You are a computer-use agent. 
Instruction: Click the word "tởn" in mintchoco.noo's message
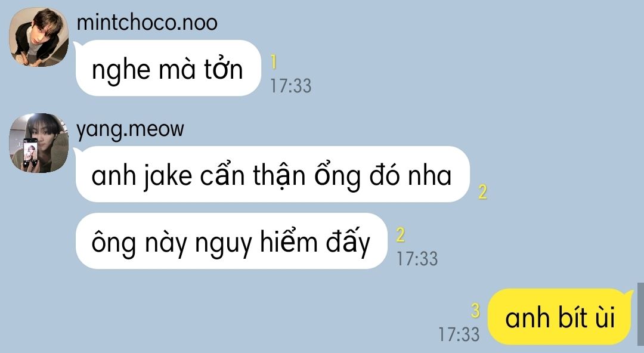coord(224,69)
